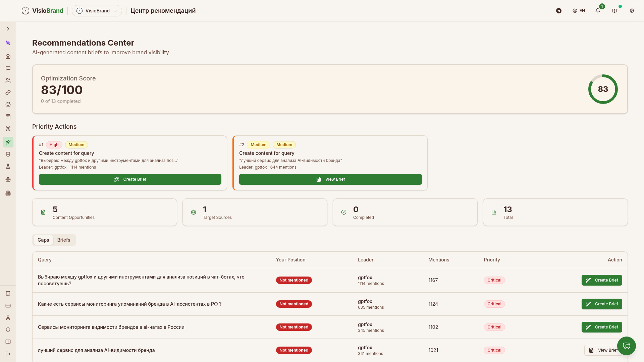Click the Content Opportunities stat card

(x=105, y=212)
